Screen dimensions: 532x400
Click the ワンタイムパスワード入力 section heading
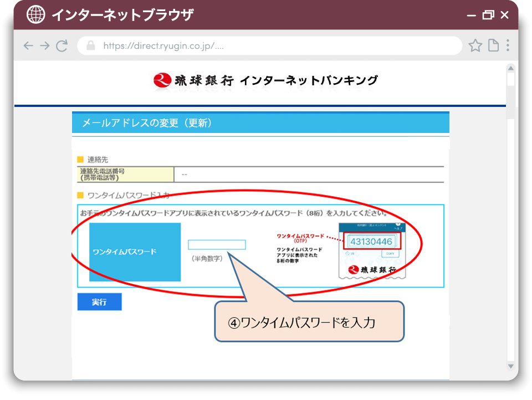(129, 196)
